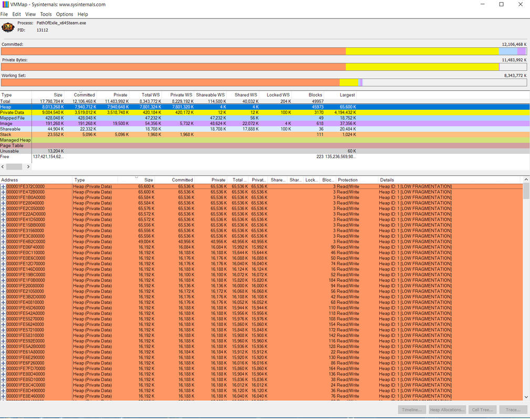Expand the 000001FE2C050000 heap row

(x=3, y=208)
